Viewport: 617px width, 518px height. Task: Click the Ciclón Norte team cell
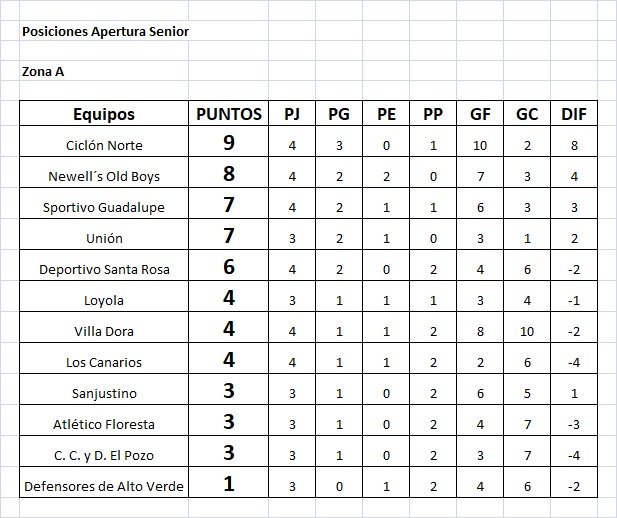click(x=104, y=142)
